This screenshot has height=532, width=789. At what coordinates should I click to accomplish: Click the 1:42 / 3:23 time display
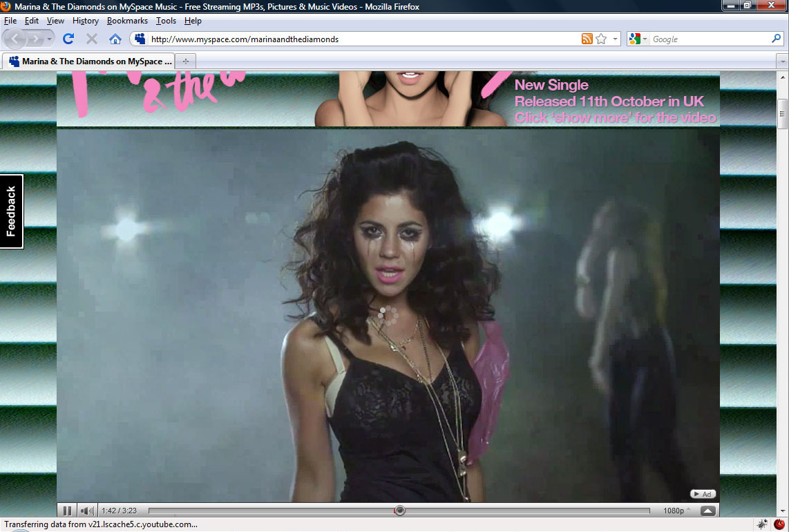[120, 511]
